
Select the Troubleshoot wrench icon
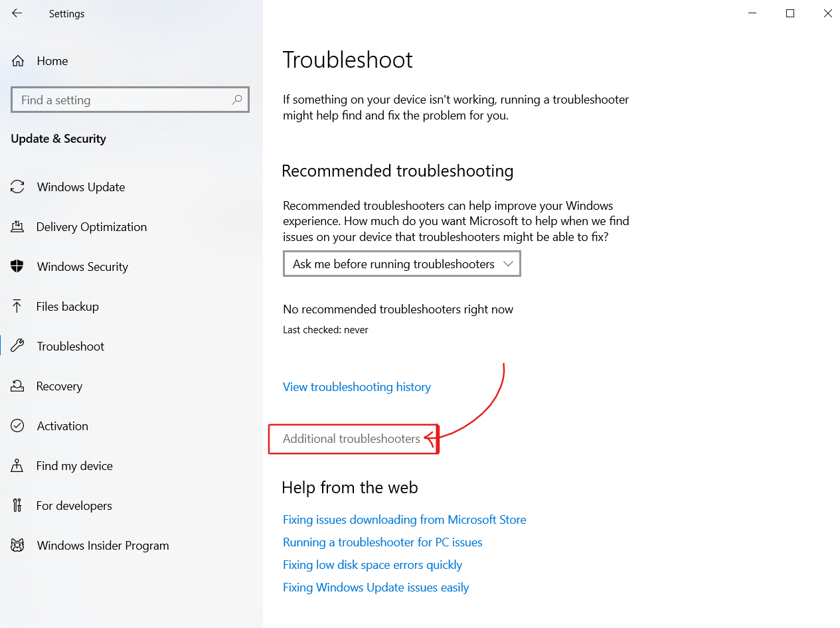(18, 346)
